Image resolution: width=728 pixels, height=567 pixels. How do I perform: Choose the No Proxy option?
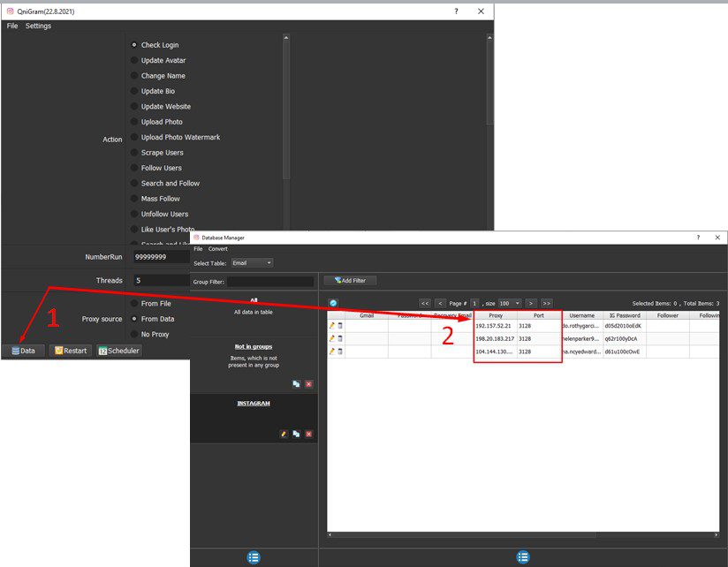[x=150, y=334]
